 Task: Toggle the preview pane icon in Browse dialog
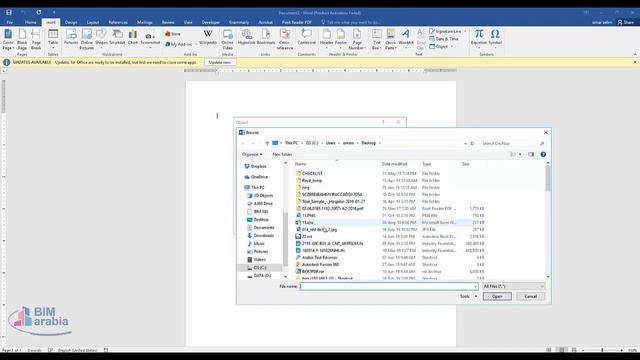coord(531,154)
